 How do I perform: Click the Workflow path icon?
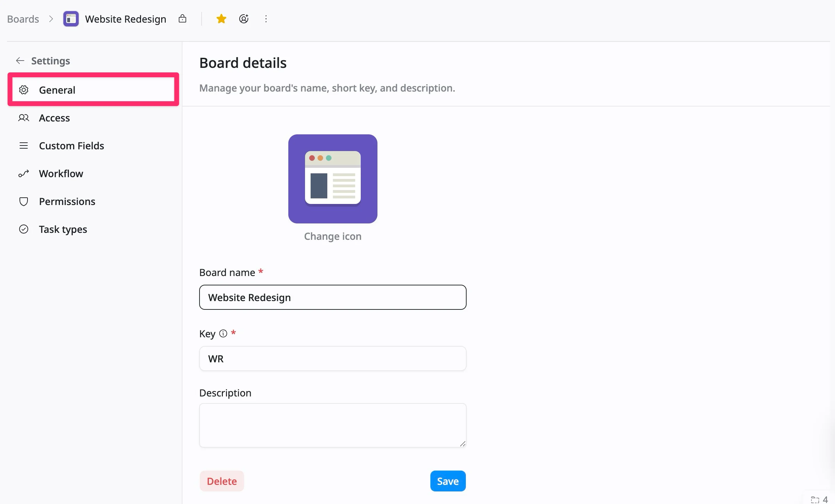[24, 173]
